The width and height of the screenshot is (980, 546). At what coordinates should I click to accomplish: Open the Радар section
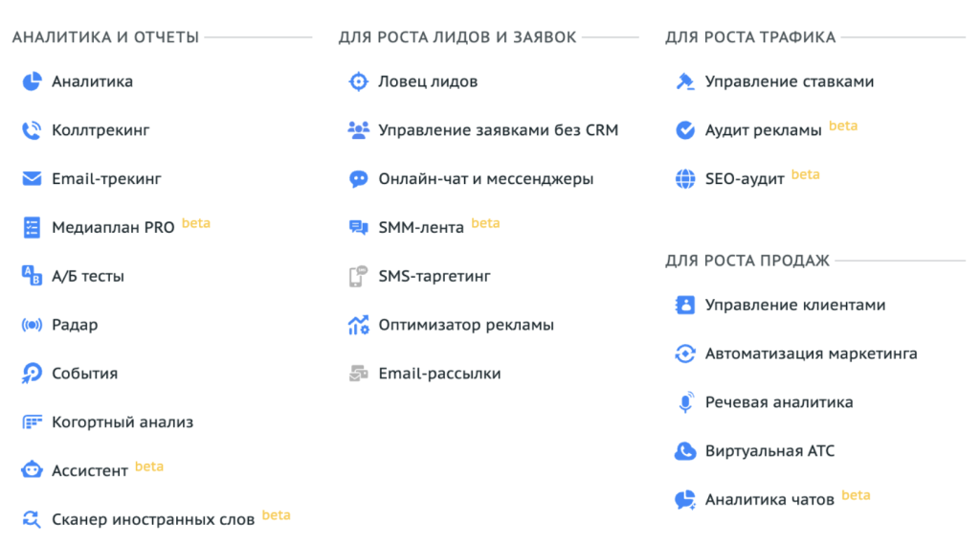(75, 325)
